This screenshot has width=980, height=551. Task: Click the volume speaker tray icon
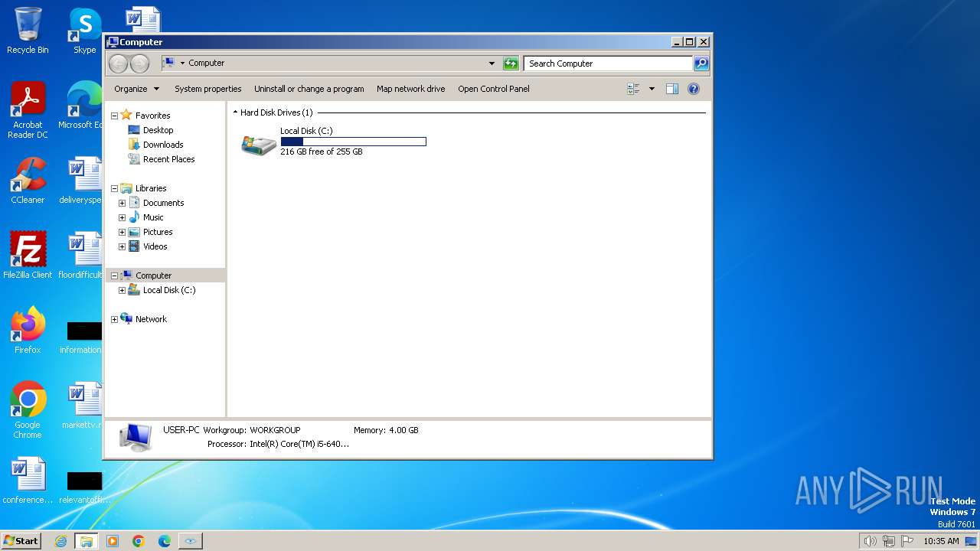click(x=870, y=541)
